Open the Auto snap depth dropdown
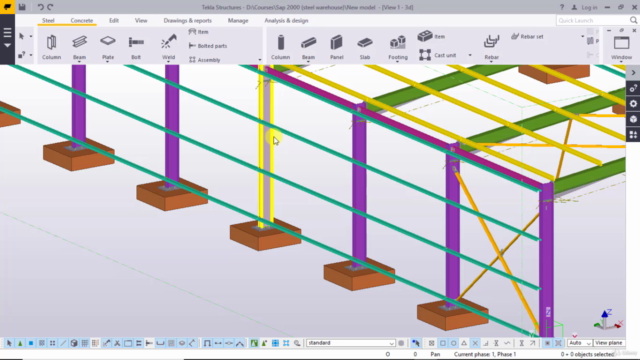This screenshot has width=640, height=360. (x=579, y=343)
